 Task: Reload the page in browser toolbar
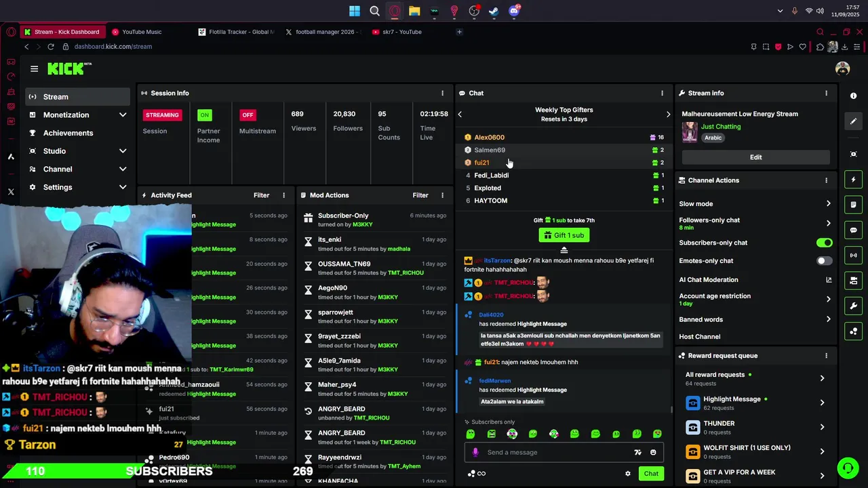click(50, 47)
